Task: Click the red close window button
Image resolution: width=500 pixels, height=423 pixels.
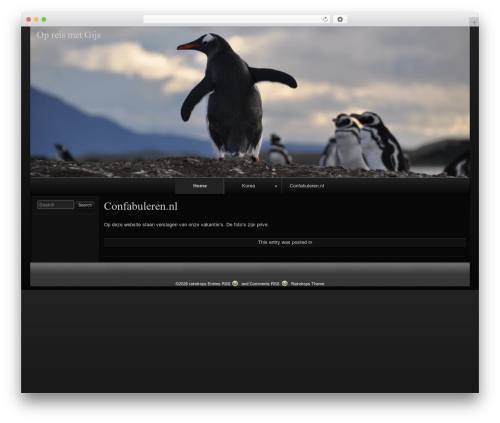Action: (x=29, y=19)
